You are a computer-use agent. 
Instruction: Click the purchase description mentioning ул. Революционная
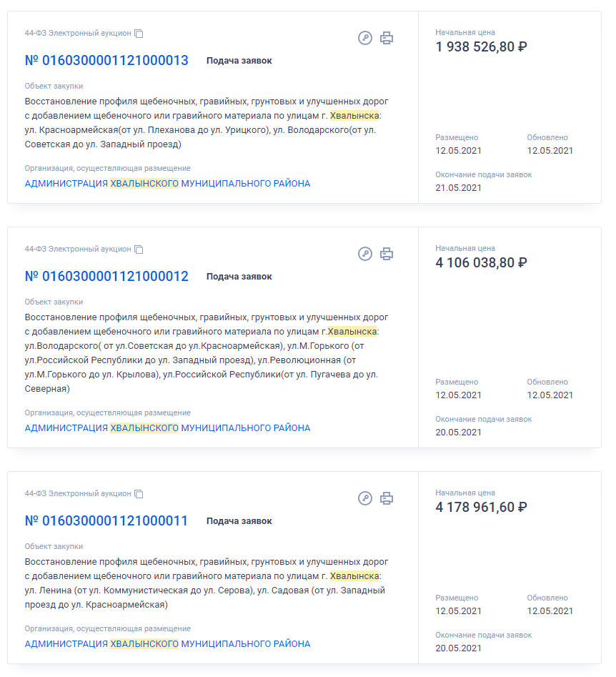206,353
